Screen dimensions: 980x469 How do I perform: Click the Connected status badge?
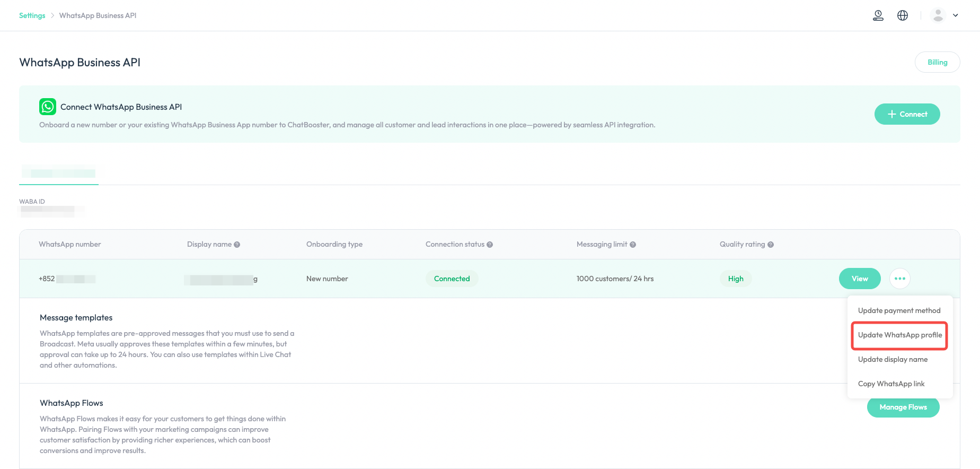click(x=452, y=279)
